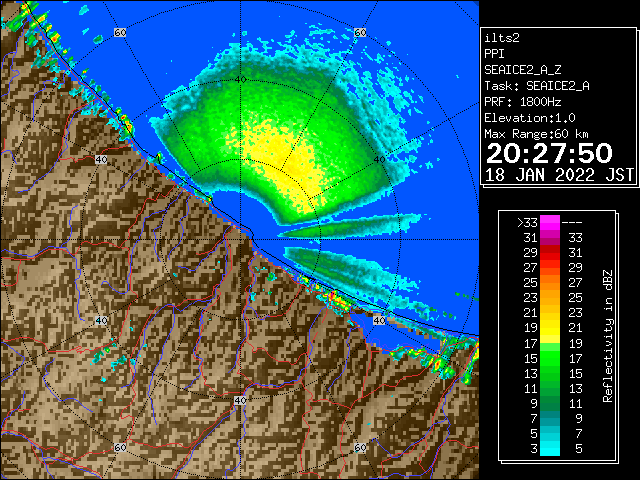
Task: Select the "Task: SEAICE2_A" line
Action: (x=537, y=86)
